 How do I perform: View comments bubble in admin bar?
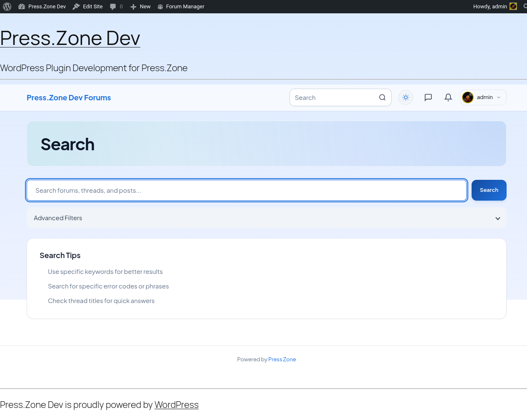[x=116, y=7]
